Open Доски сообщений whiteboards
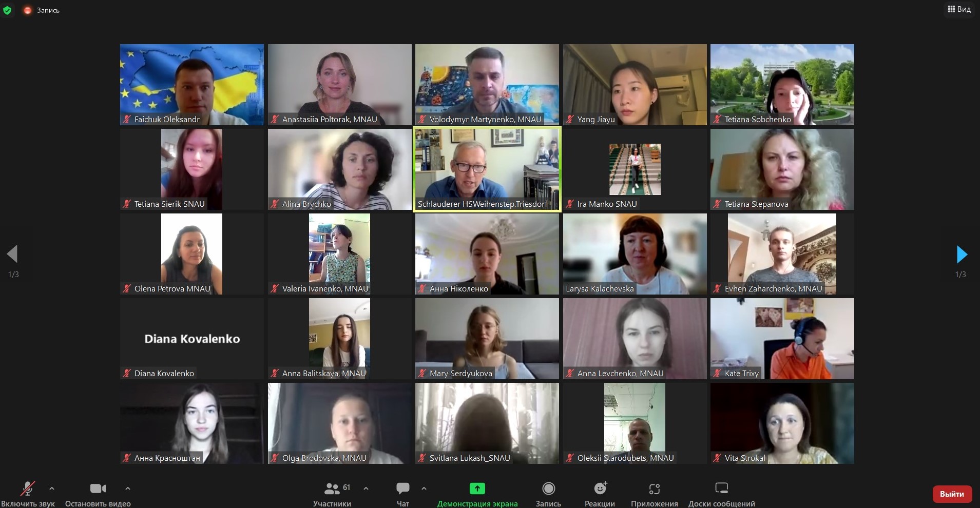This screenshot has height=508, width=980. point(722,495)
